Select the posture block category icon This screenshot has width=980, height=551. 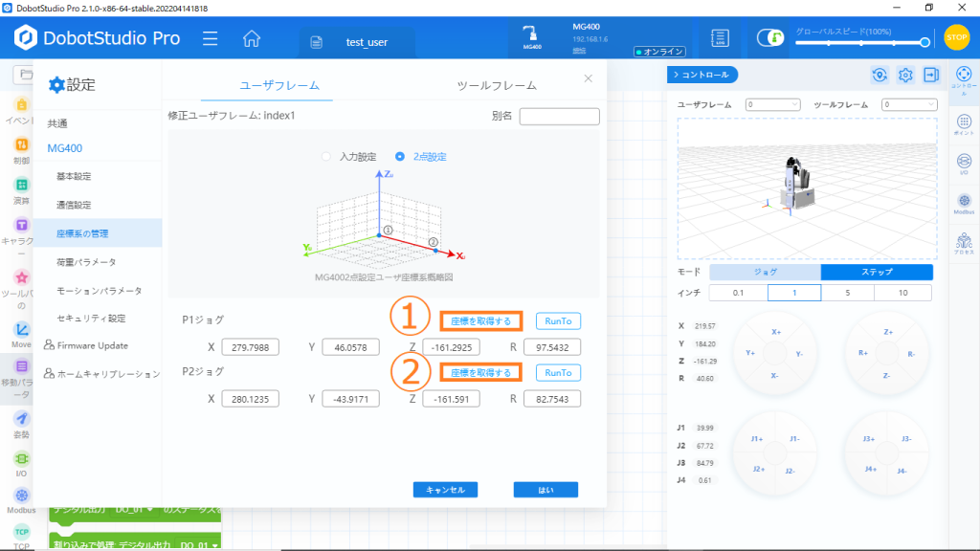(x=21, y=419)
